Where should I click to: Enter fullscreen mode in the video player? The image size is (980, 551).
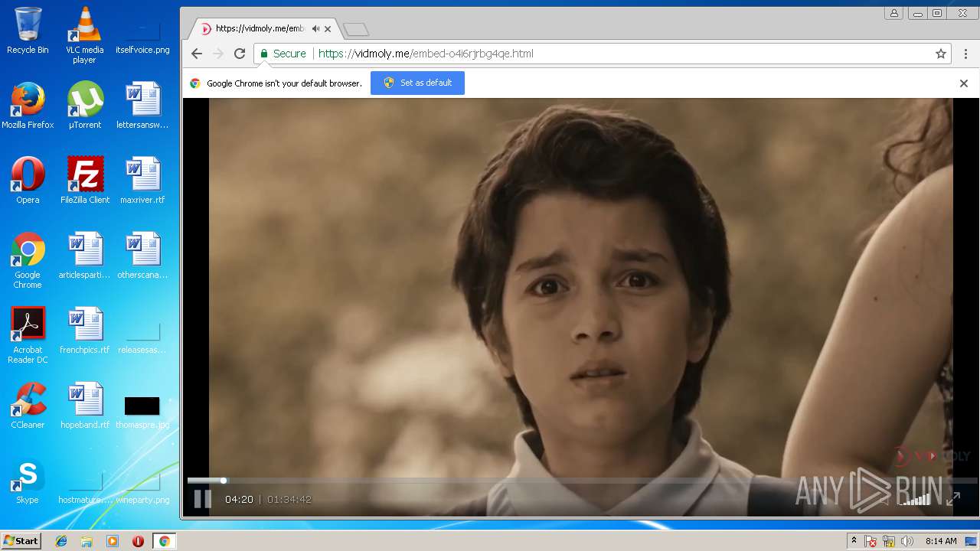pyautogui.click(x=953, y=500)
